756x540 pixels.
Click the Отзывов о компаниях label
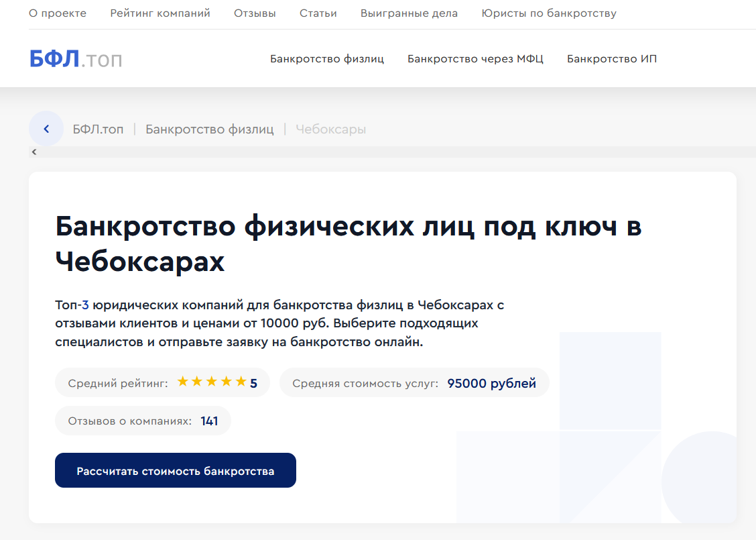click(x=130, y=421)
